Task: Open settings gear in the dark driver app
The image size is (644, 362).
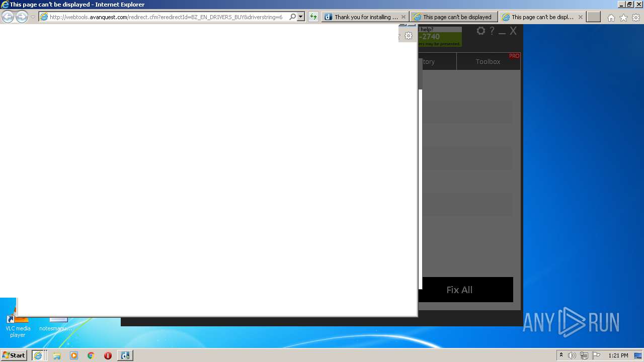Action: (481, 31)
